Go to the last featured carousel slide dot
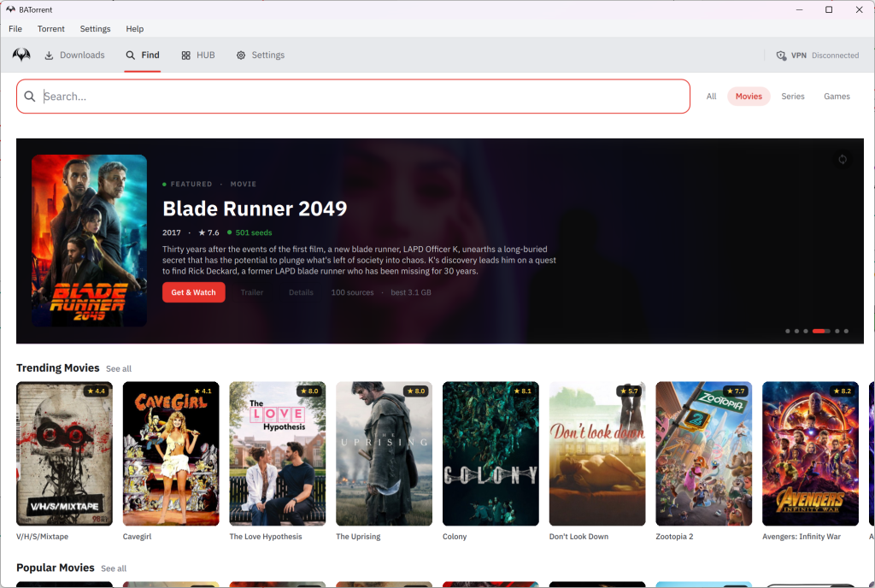Image resolution: width=875 pixels, height=588 pixels. click(846, 332)
